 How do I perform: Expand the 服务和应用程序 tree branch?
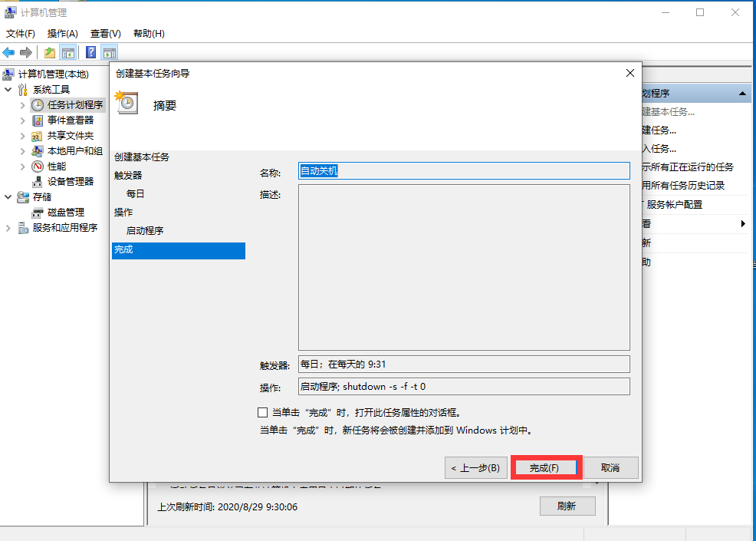point(8,228)
